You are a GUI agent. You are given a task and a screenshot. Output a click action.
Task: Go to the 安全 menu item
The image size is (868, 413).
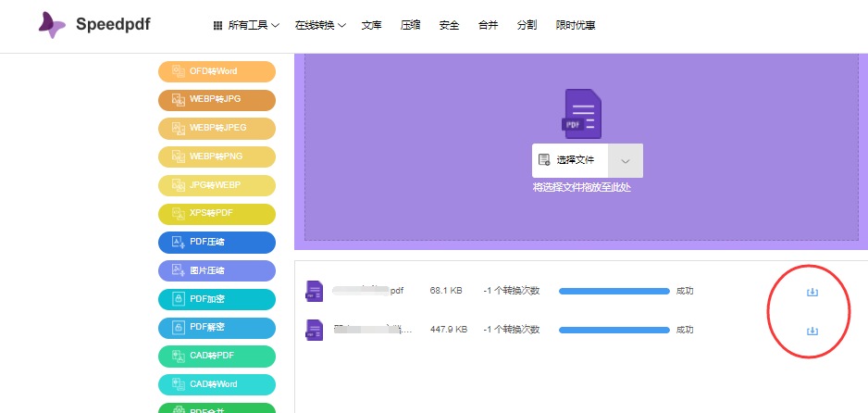tap(449, 26)
